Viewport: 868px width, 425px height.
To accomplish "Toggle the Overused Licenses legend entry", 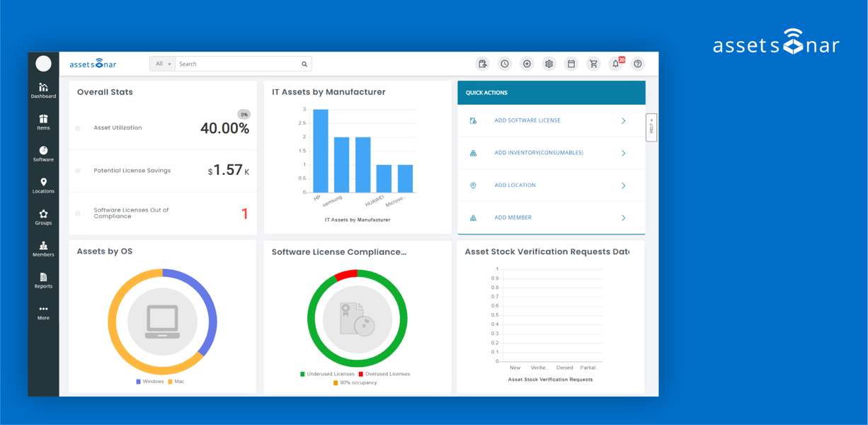I will [384, 374].
